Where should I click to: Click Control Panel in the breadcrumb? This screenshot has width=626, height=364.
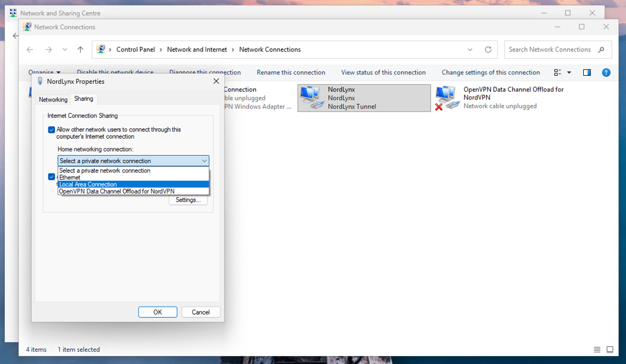point(135,49)
